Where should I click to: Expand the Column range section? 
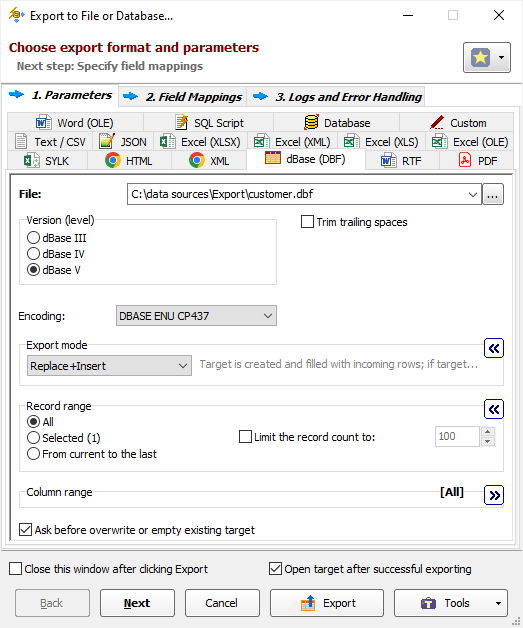pyautogui.click(x=494, y=495)
